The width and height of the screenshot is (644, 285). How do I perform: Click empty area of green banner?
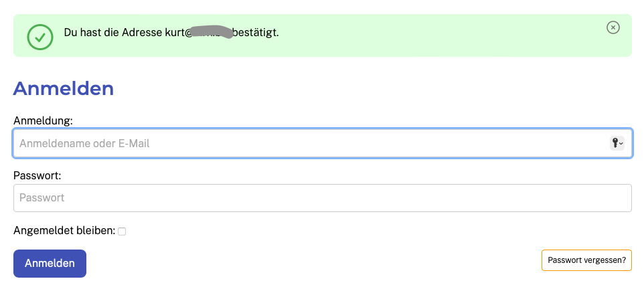[x=435, y=37]
